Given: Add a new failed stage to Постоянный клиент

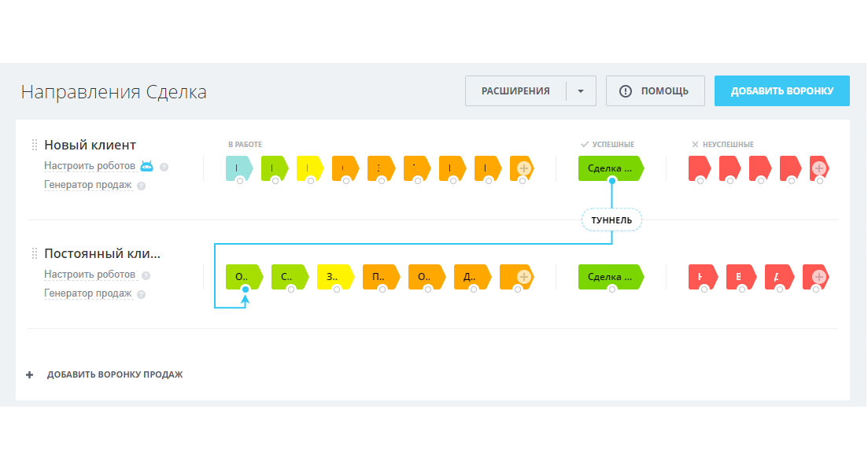Looking at the screenshot, I should pos(819,276).
